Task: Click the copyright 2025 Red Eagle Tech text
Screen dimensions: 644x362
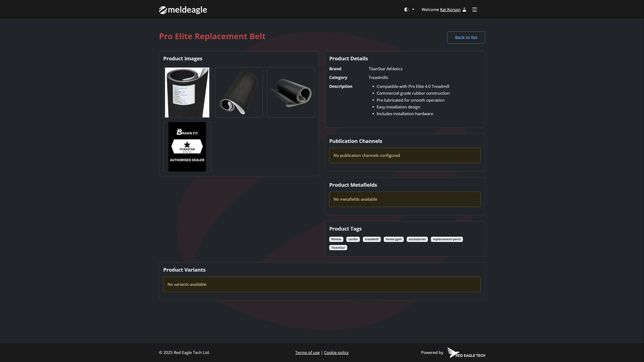Action: click(x=184, y=352)
